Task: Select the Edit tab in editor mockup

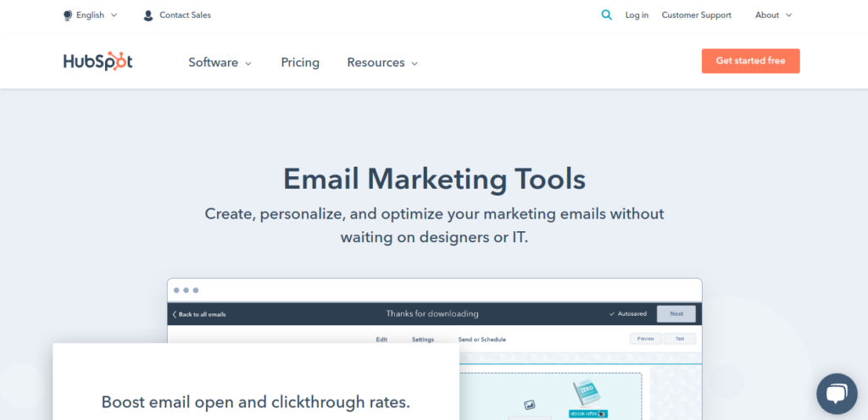Action: 381,340
